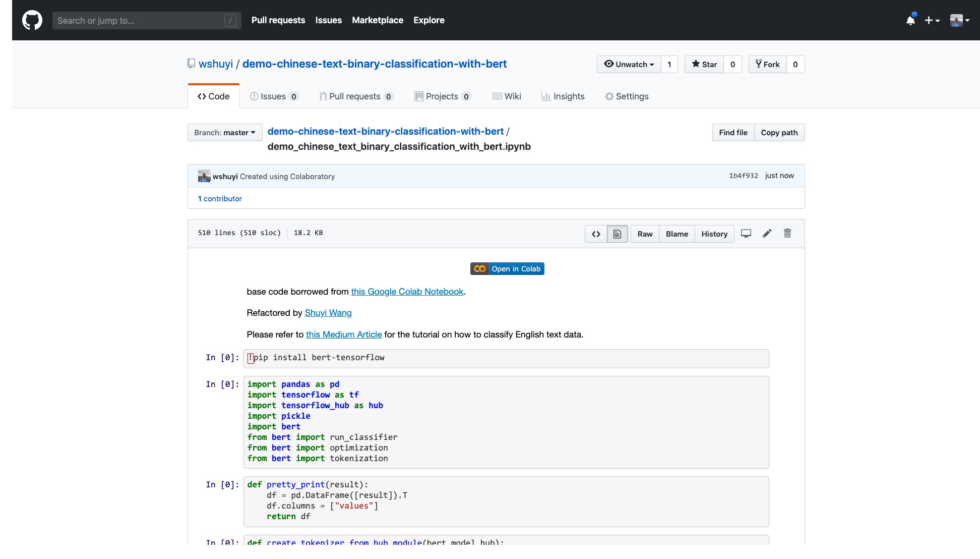The image size is (980, 559).
Task: Click the GitHub Octocat logo
Action: click(x=32, y=20)
